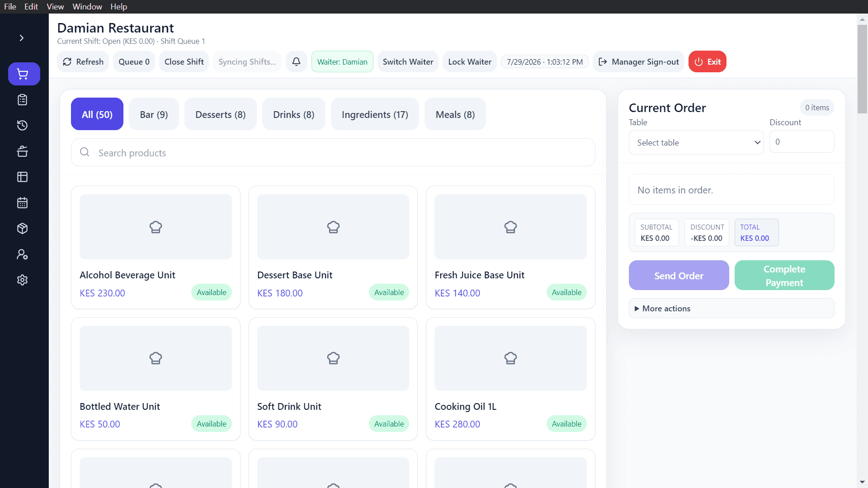Click the 0 items badge

coord(817,108)
